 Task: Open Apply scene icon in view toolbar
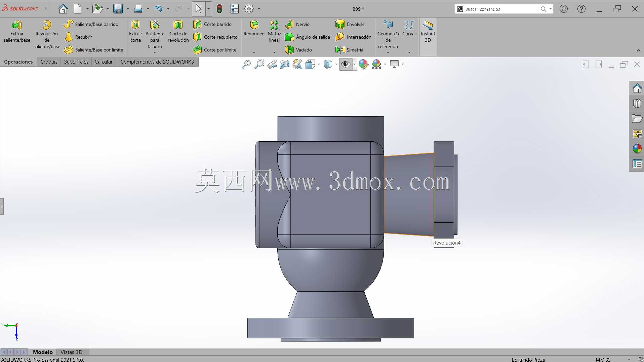point(376,64)
